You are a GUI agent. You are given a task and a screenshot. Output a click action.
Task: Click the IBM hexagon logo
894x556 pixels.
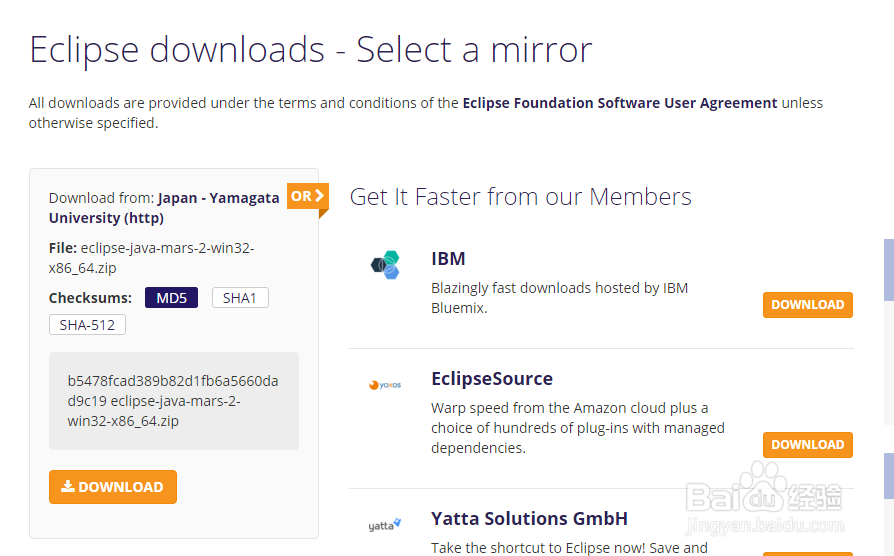coord(386,265)
